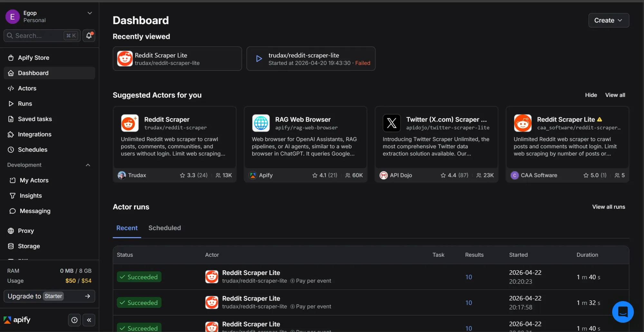Image resolution: width=644 pixels, height=332 pixels.
Task: Click the 60K users count
Action: coord(354,175)
